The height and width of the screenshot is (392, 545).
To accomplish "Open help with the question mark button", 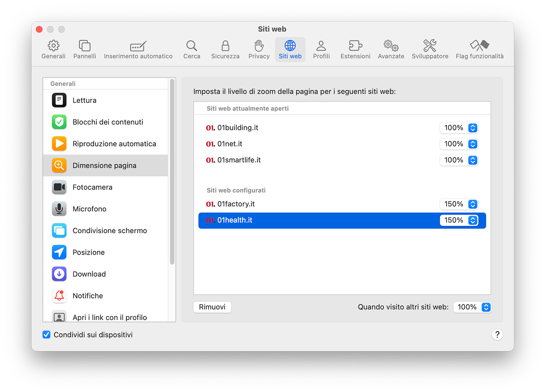I will 497,335.
